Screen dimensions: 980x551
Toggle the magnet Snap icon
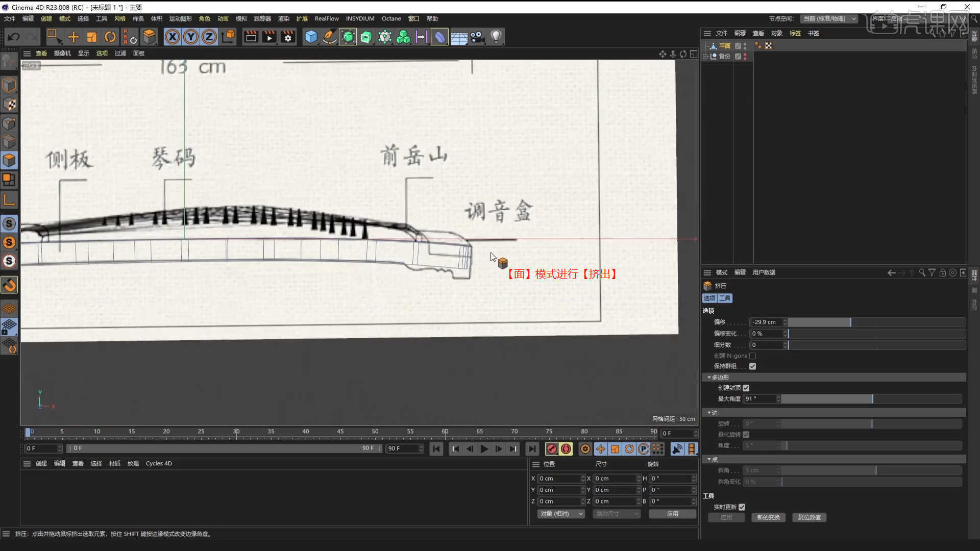pos(9,285)
